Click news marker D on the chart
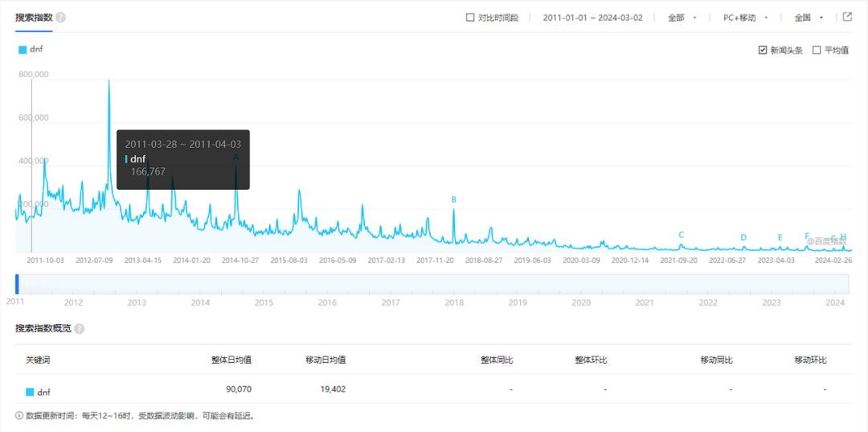 [x=743, y=237]
